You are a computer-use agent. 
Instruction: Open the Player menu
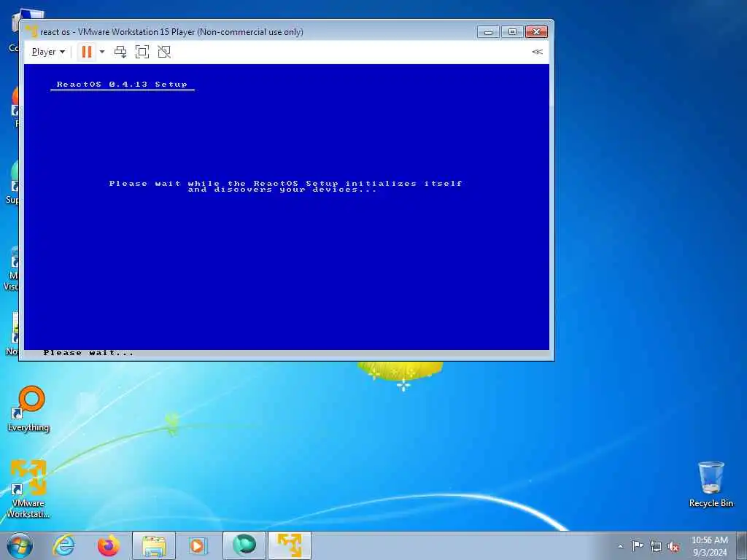coord(48,52)
